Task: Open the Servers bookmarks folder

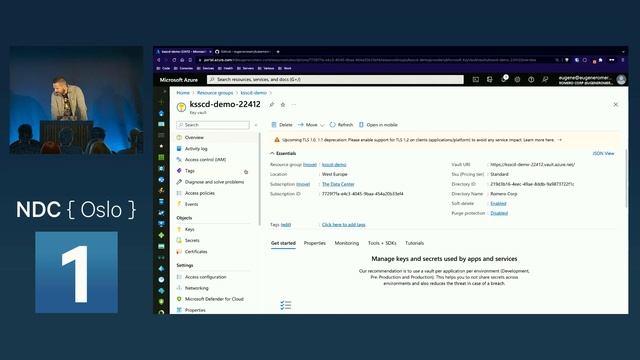Action: (245, 69)
